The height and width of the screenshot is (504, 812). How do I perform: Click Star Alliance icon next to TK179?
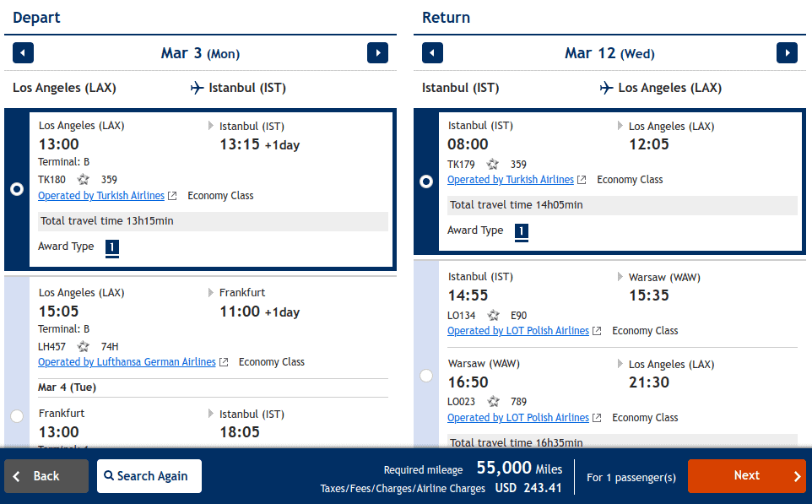click(493, 164)
